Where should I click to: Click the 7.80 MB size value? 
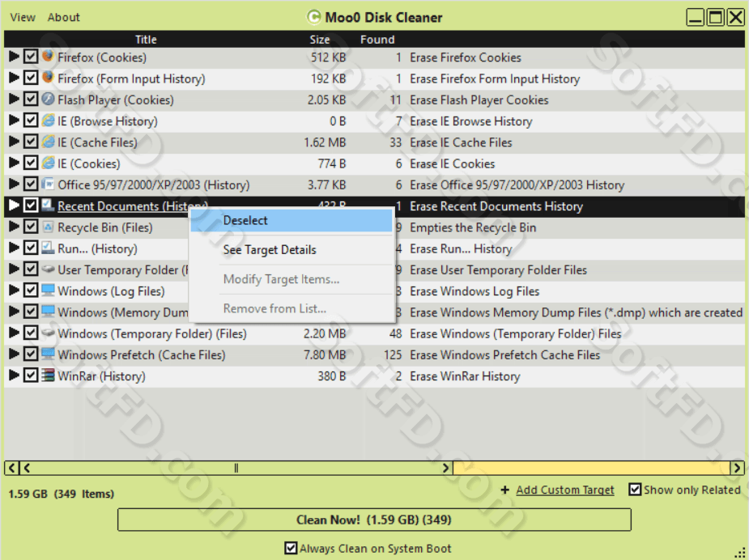tap(325, 354)
